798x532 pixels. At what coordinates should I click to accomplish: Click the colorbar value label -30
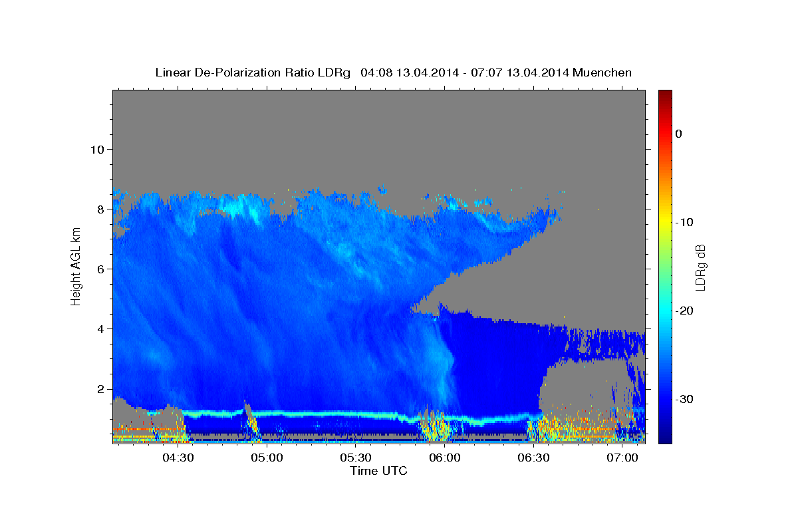point(685,399)
